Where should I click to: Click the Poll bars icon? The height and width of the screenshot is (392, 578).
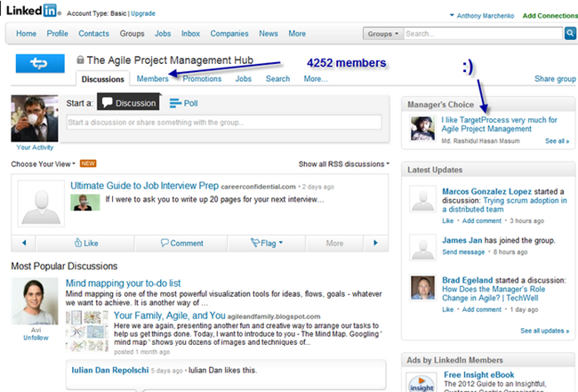coord(175,103)
